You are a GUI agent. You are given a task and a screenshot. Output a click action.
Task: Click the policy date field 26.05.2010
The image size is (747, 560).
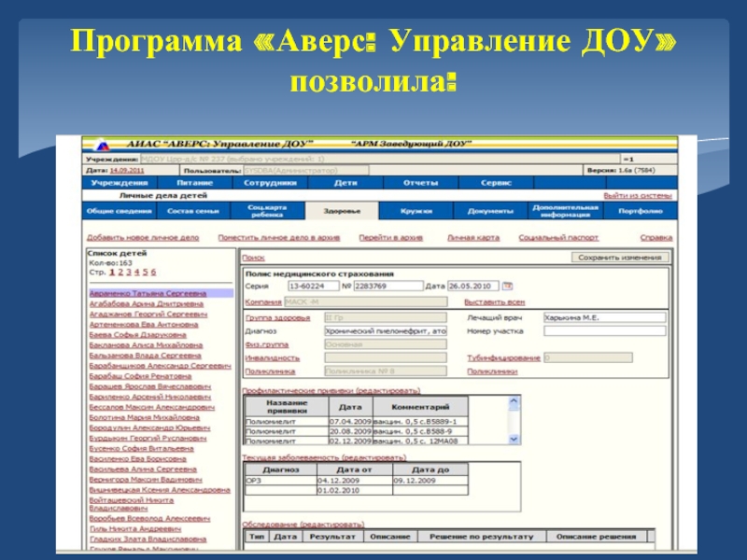click(473, 287)
